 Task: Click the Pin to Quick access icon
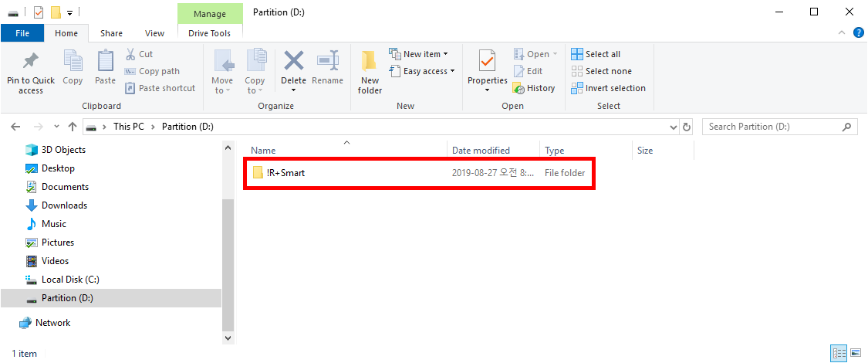(x=30, y=60)
